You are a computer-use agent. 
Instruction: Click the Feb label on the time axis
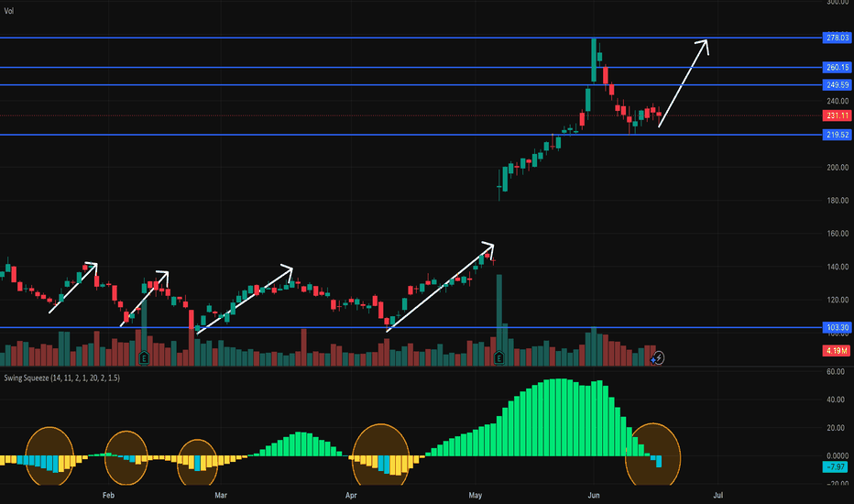click(108, 495)
